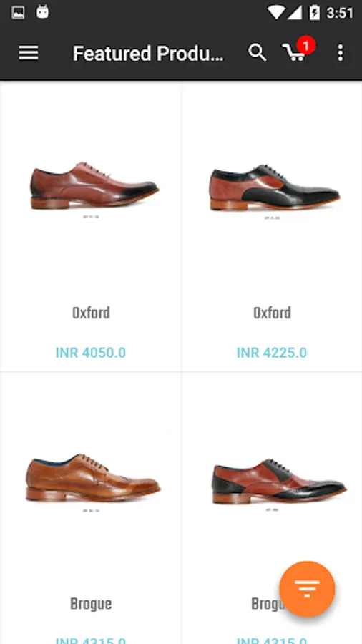Tap the Android debug icon in status bar

[x=42, y=12]
